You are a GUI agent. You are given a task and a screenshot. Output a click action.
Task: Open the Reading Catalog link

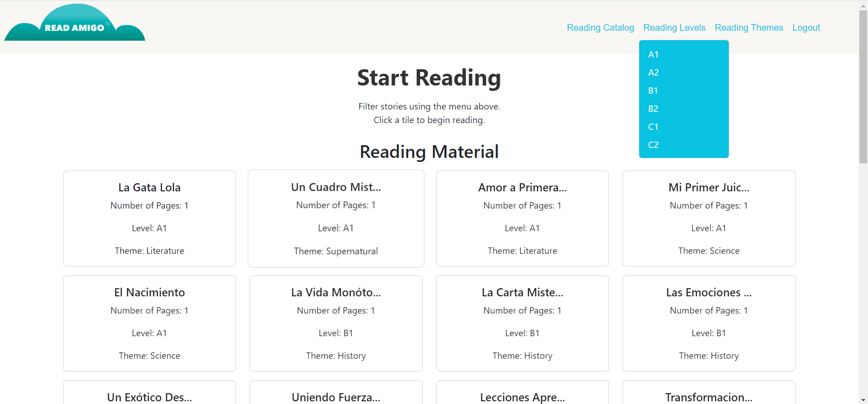[x=600, y=28]
